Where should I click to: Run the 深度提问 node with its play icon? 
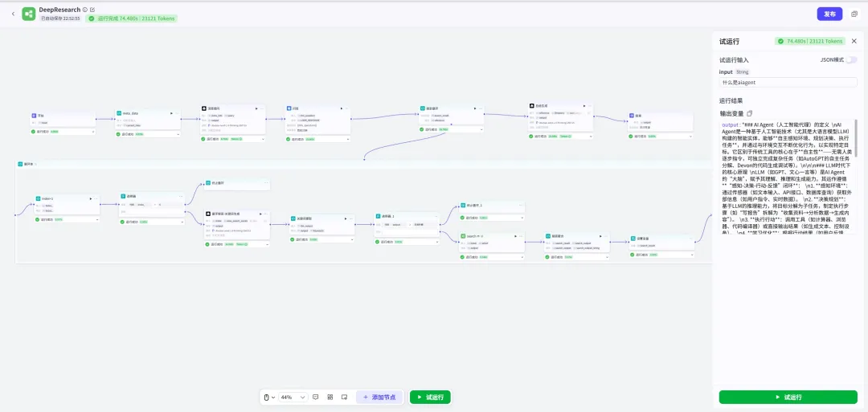[256, 108]
